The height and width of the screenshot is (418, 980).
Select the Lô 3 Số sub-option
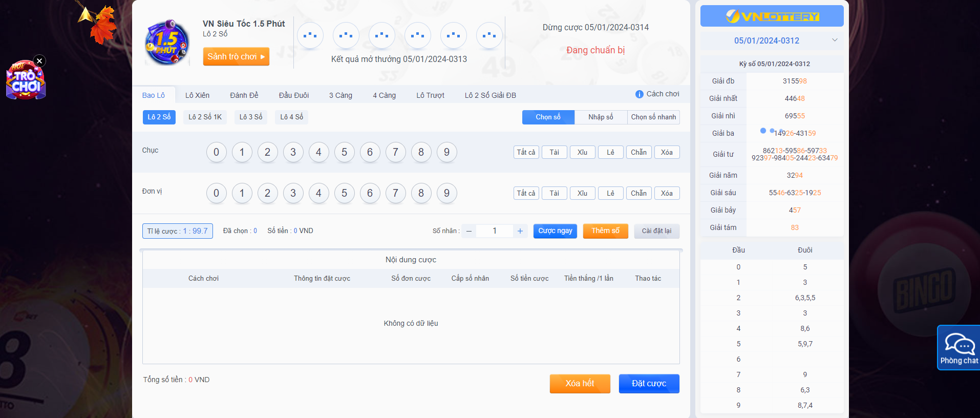[x=251, y=117]
